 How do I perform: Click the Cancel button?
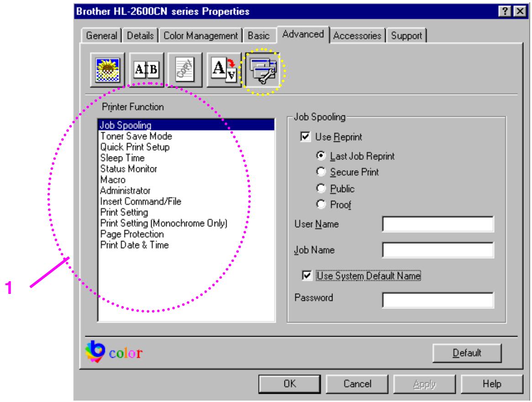(357, 384)
